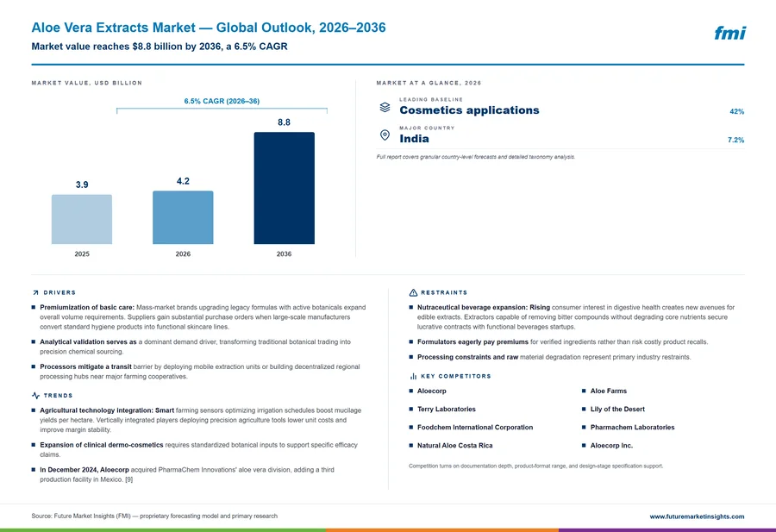This screenshot has width=776, height=532.
Task: Click the 'MARKET VALUE, USD BILLION' heading
Action: [86, 83]
